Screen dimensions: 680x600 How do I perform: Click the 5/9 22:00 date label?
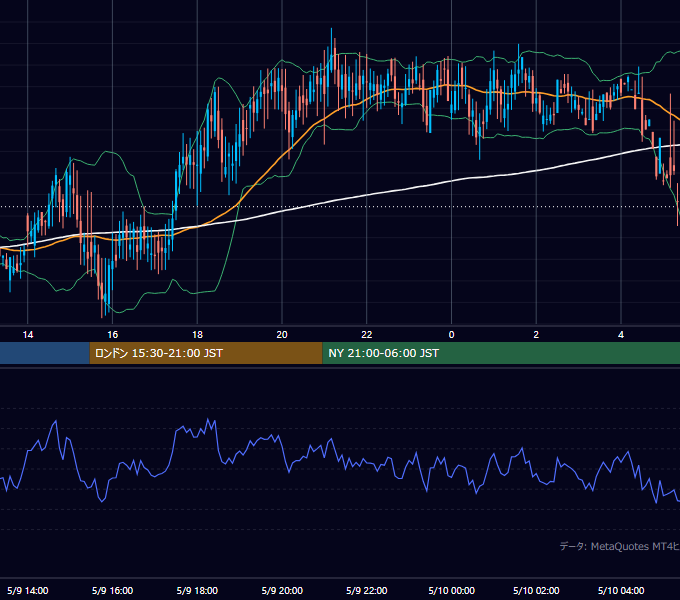[367, 590]
